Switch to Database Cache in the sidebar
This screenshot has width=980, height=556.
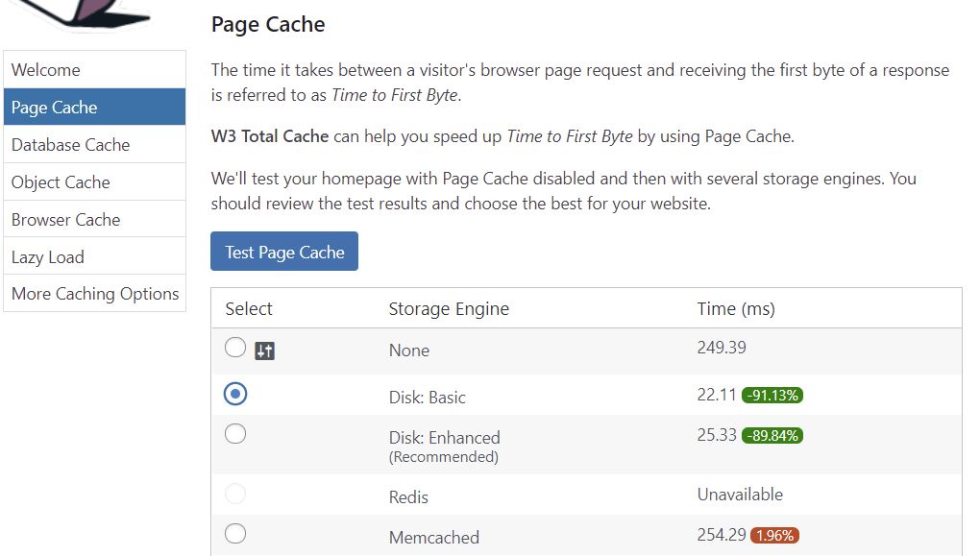tap(94, 145)
